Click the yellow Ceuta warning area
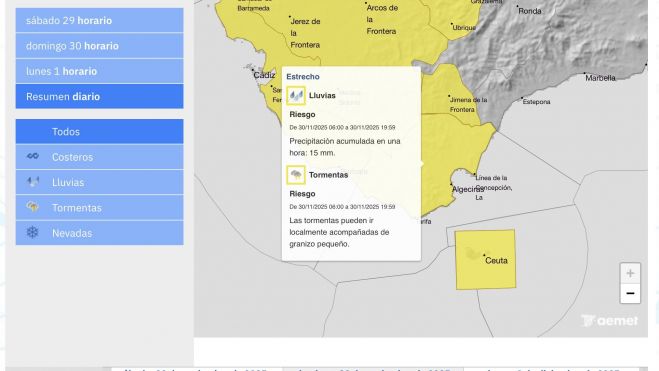659x371 pixels. [x=485, y=260]
